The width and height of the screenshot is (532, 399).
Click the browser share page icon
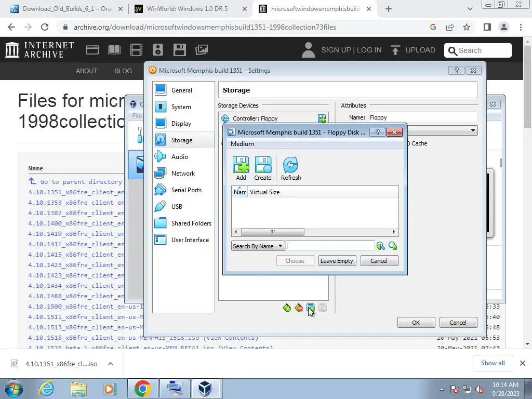click(x=450, y=27)
